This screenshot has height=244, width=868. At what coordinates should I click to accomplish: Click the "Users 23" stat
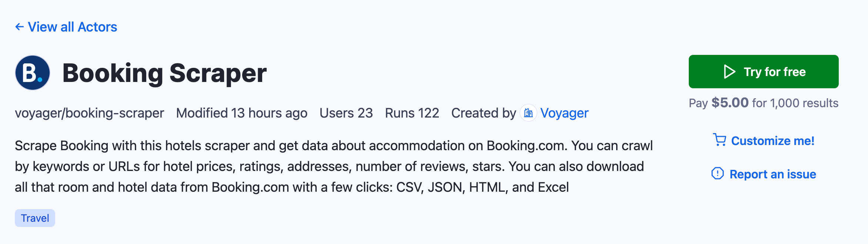346,113
